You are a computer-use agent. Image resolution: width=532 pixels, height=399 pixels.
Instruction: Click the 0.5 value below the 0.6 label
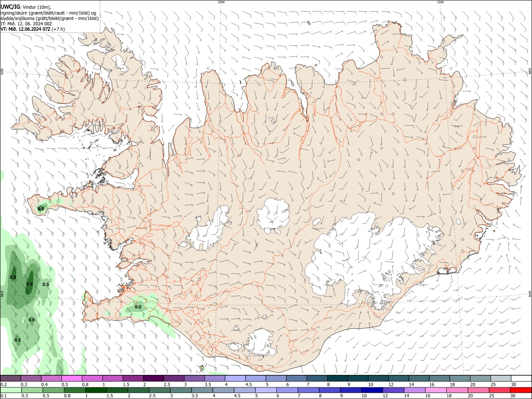17,340
